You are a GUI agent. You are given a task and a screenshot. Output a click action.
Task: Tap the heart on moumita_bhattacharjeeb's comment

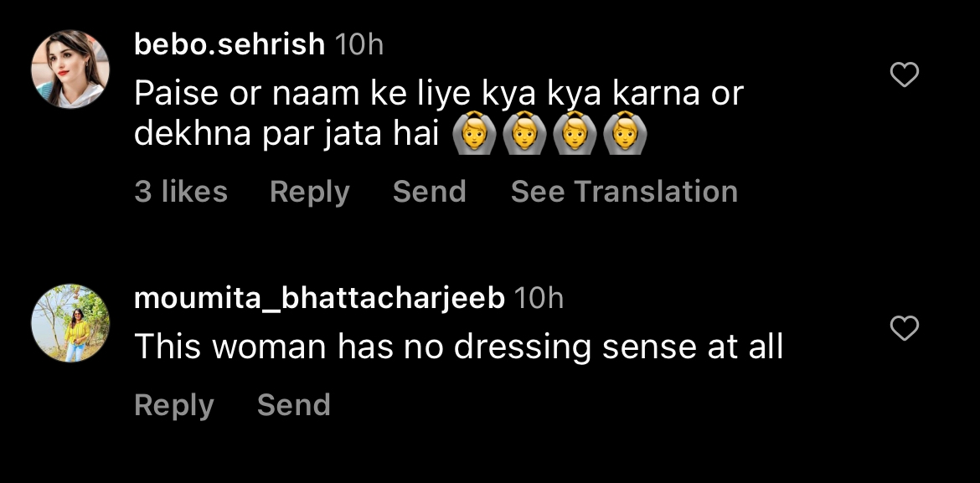(904, 330)
